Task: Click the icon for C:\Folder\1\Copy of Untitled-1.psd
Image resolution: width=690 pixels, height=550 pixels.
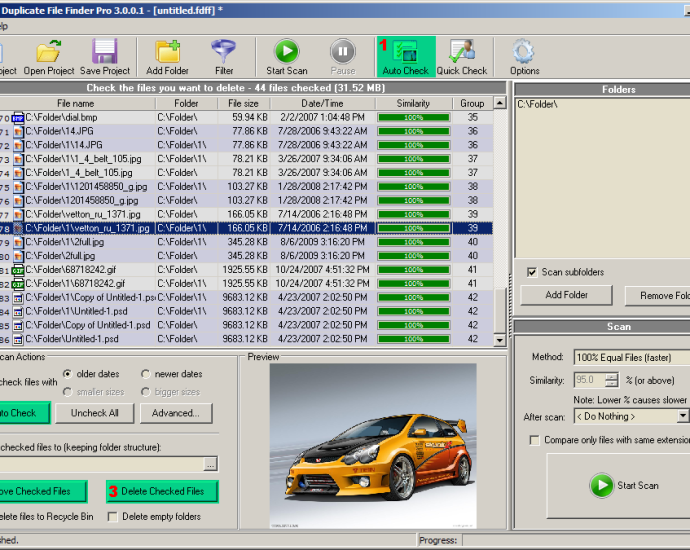Action: click(x=18, y=298)
